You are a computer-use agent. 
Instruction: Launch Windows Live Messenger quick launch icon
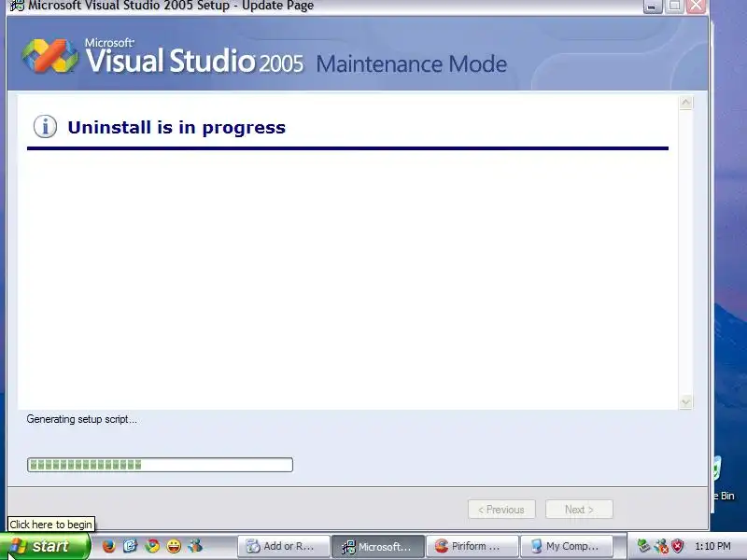click(195, 546)
